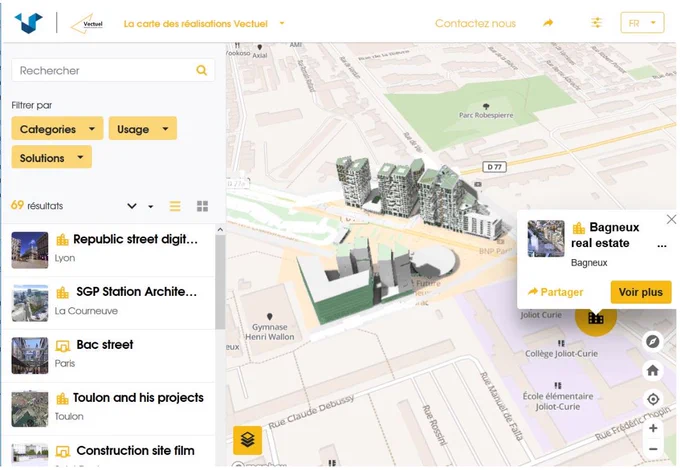Click the Voir plus button
This screenshot has width=680, height=470.
click(x=641, y=292)
